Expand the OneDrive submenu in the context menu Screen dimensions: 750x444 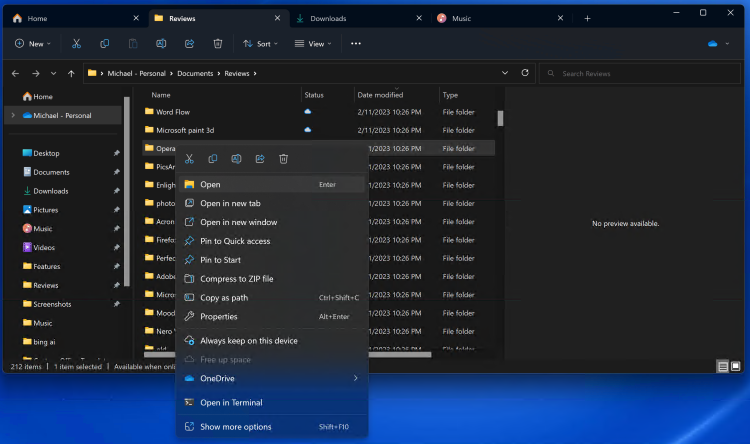[270, 378]
